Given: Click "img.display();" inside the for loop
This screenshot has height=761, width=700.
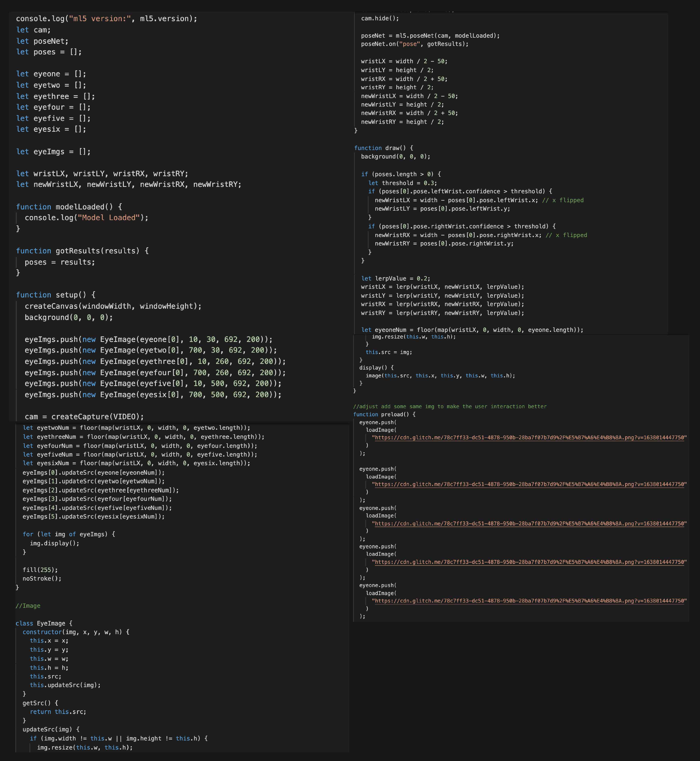Looking at the screenshot, I should [x=55, y=543].
